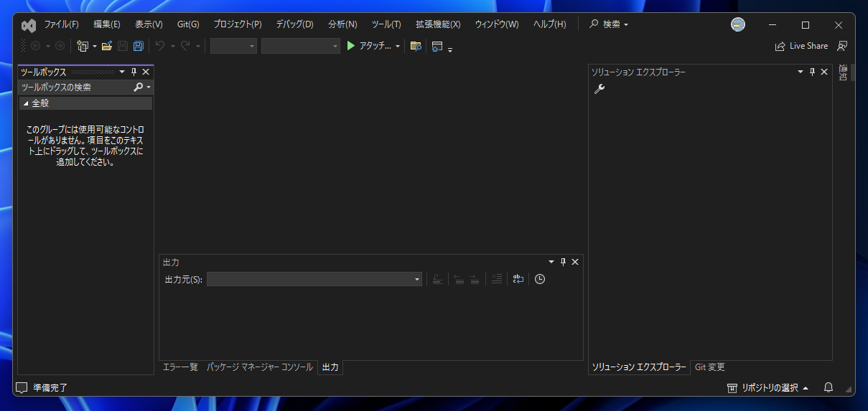Open the ヘルプ(H) menu

coord(549,24)
